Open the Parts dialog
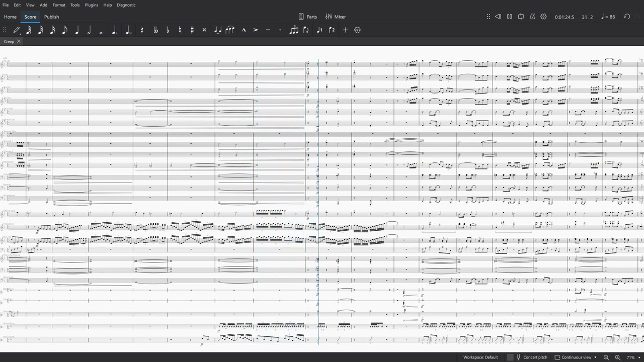 307,17
